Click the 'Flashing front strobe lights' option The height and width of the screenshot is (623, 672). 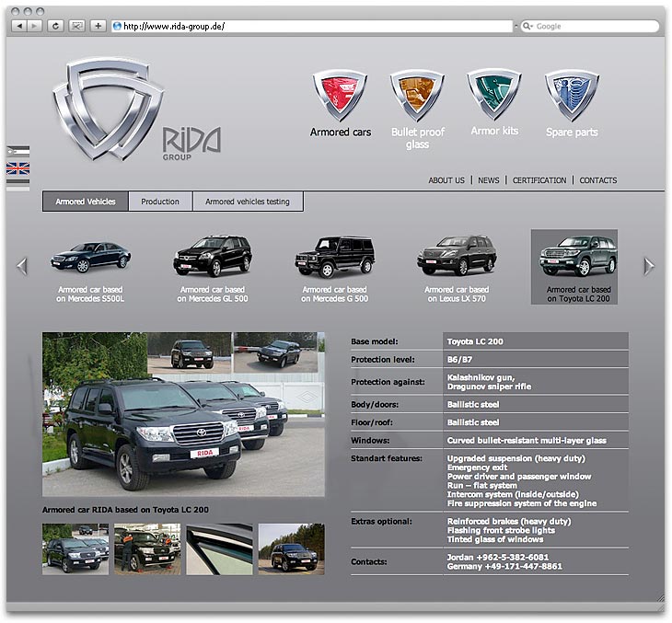point(501,530)
